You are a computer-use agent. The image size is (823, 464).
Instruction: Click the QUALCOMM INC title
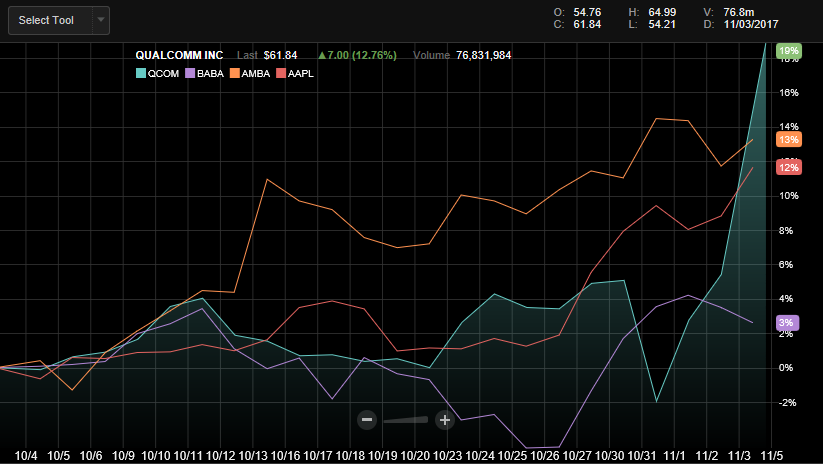click(x=180, y=55)
